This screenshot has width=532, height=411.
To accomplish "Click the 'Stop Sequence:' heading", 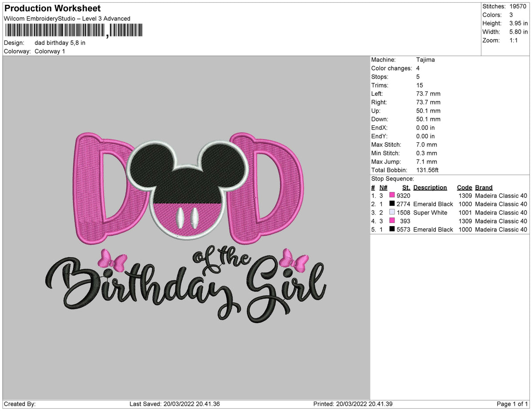I will [x=392, y=179].
